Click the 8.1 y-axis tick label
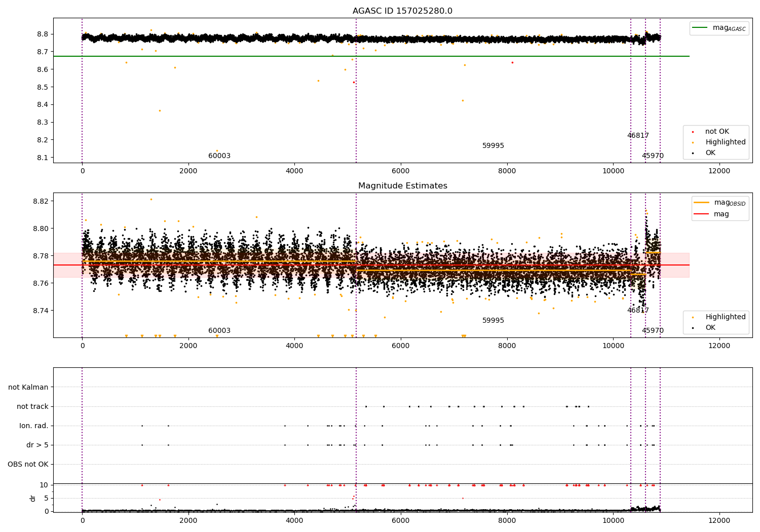The width and height of the screenshot is (760, 532). pyautogui.click(x=43, y=158)
